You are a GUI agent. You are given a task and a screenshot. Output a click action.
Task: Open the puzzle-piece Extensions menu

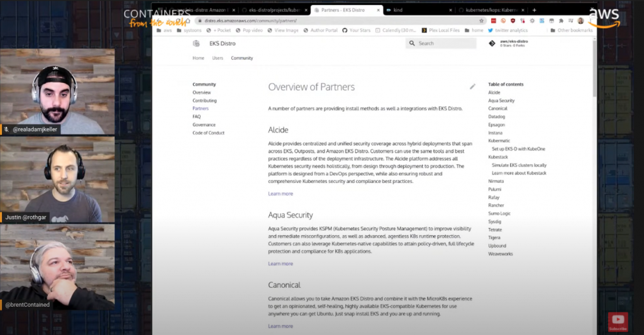(561, 21)
